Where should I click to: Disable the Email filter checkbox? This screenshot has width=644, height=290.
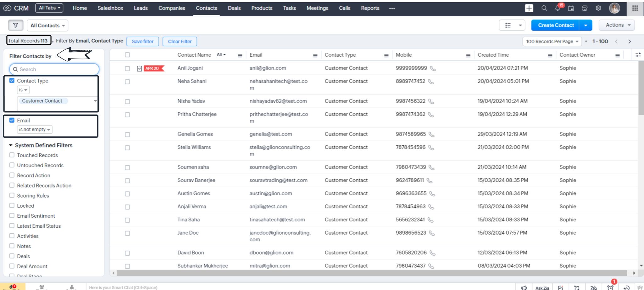[x=12, y=120]
